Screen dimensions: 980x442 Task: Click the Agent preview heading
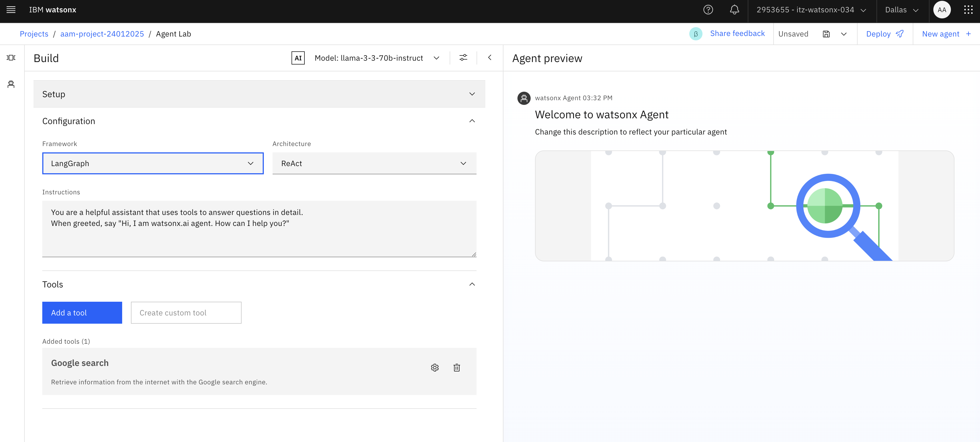tap(547, 58)
